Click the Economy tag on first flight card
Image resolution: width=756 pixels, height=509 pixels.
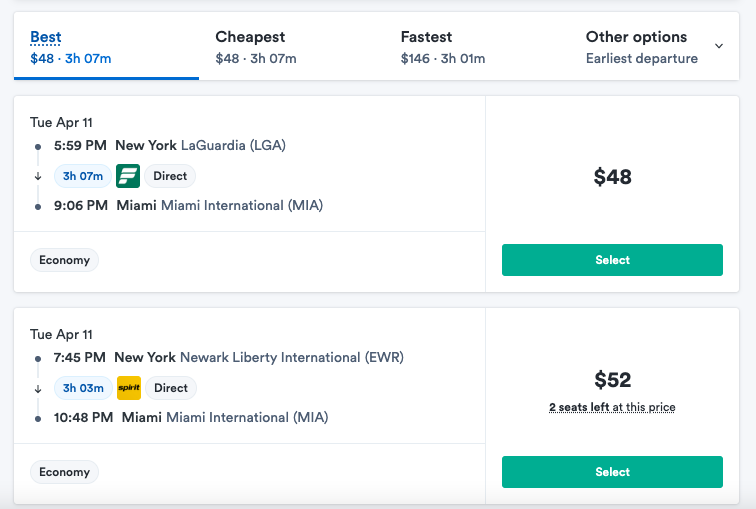click(65, 260)
